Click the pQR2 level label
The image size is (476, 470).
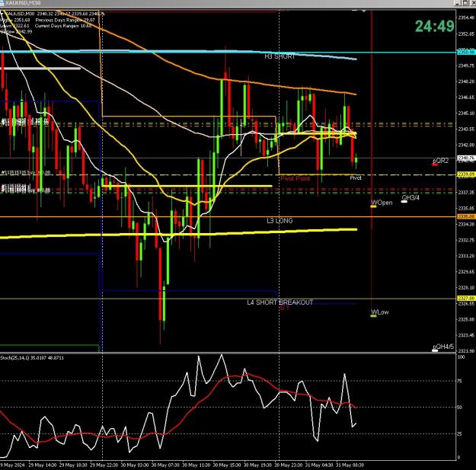440,161
